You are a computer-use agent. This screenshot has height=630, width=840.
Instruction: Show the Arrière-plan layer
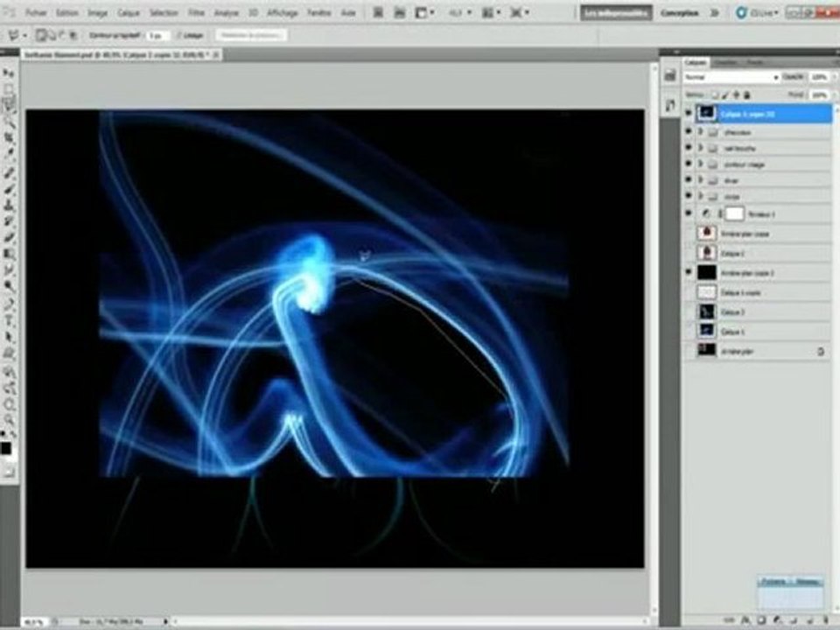(689, 351)
